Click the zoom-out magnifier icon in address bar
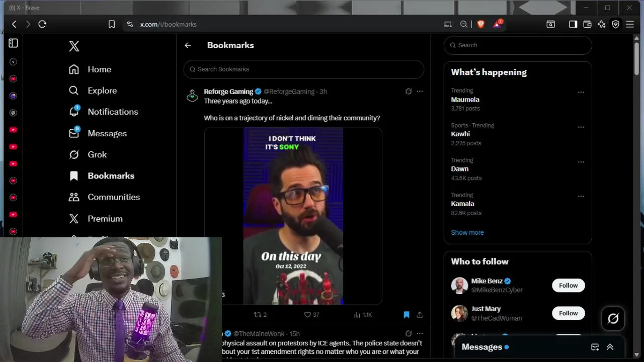 click(x=464, y=24)
